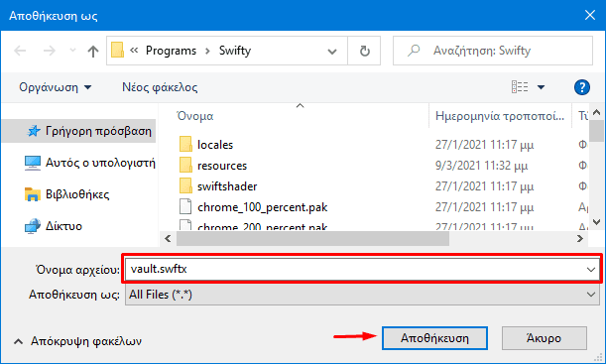The image size is (606, 364).
Task: Click the locales folder icon
Action: click(x=185, y=144)
